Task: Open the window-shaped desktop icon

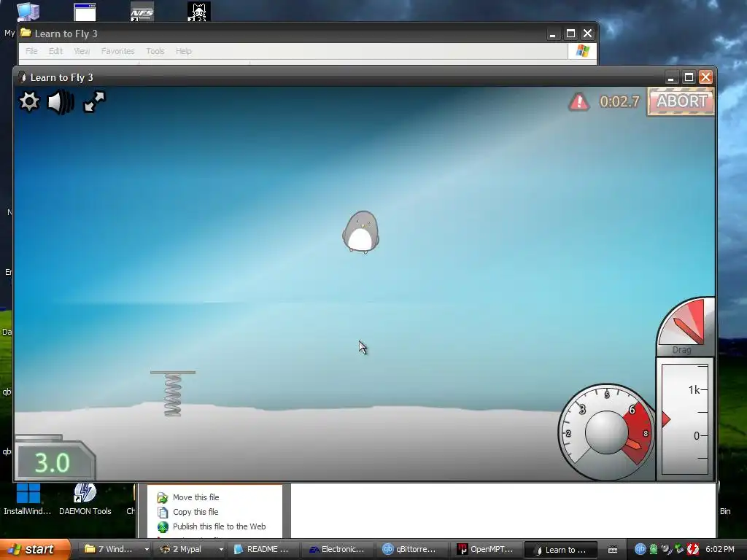Action: (x=85, y=12)
